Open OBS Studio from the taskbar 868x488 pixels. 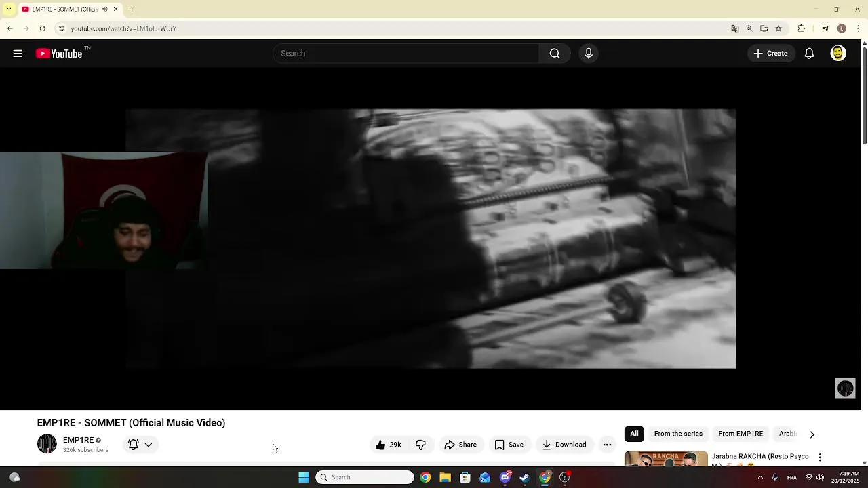tap(564, 477)
